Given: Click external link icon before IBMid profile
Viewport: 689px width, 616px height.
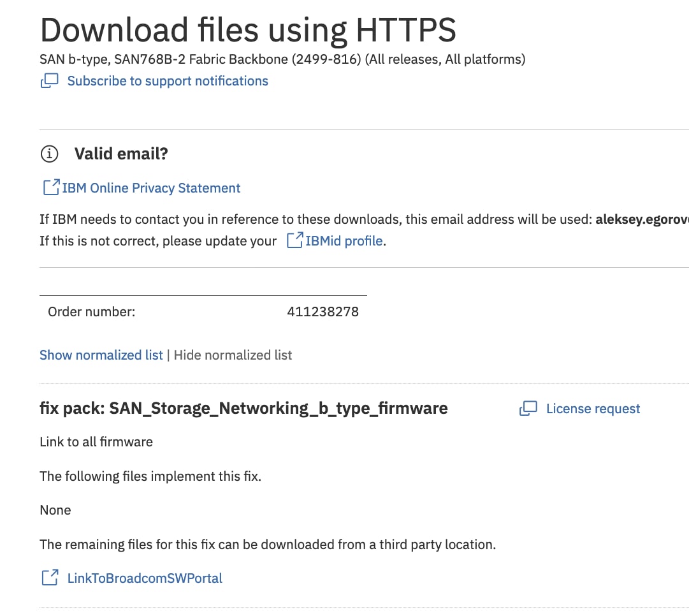Looking at the screenshot, I should 295,240.
